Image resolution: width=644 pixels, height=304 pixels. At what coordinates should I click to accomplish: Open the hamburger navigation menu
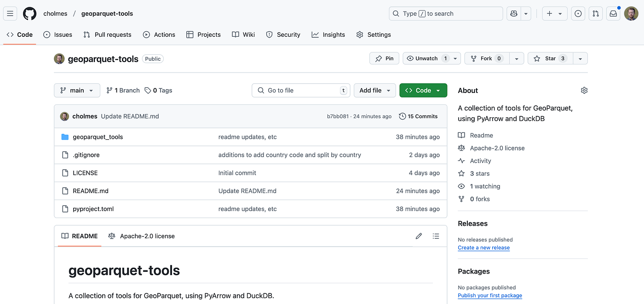10,14
